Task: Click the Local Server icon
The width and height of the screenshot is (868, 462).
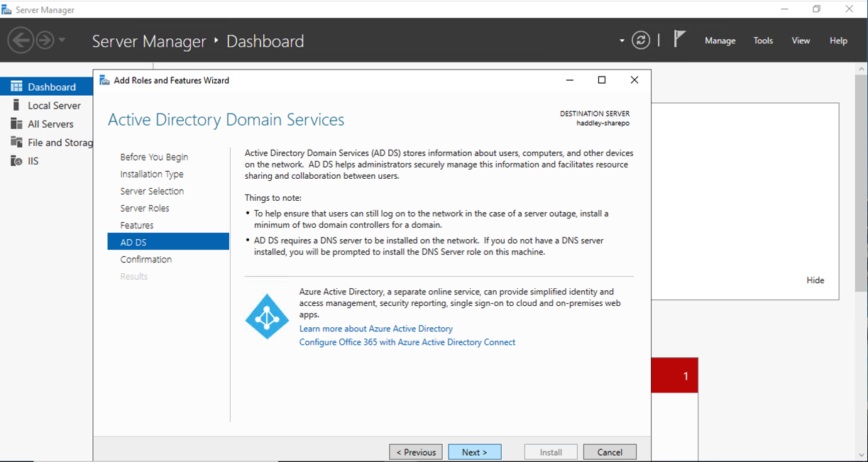Action: [16, 105]
